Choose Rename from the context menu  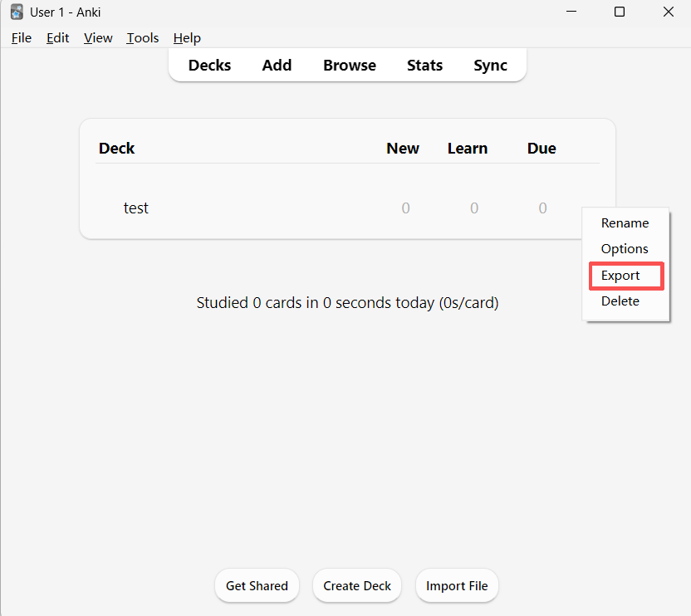(625, 223)
